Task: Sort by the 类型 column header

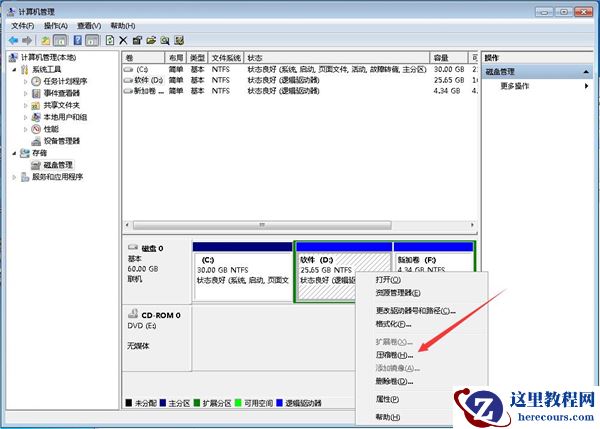Action: point(197,58)
